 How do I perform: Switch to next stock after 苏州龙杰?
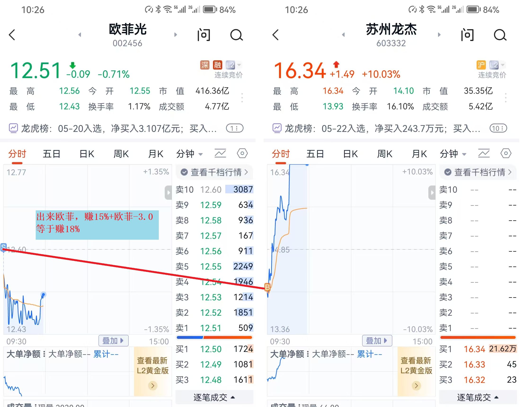[x=439, y=35]
